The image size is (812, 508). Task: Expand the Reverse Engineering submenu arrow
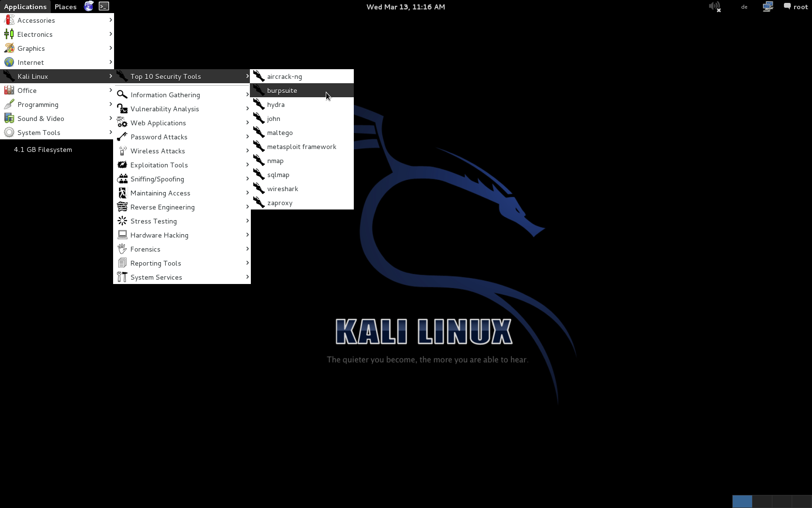pyautogui.click(x=247, y=207)
